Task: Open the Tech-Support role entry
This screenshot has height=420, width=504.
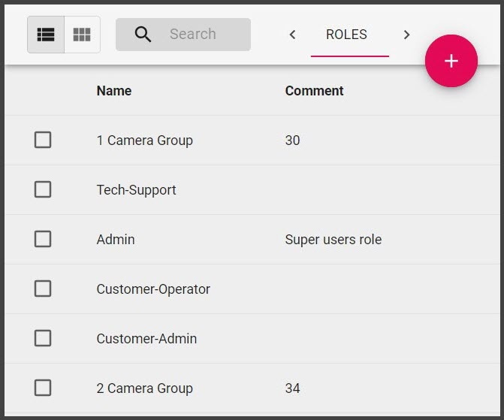Action: click(x=136, y=190)
